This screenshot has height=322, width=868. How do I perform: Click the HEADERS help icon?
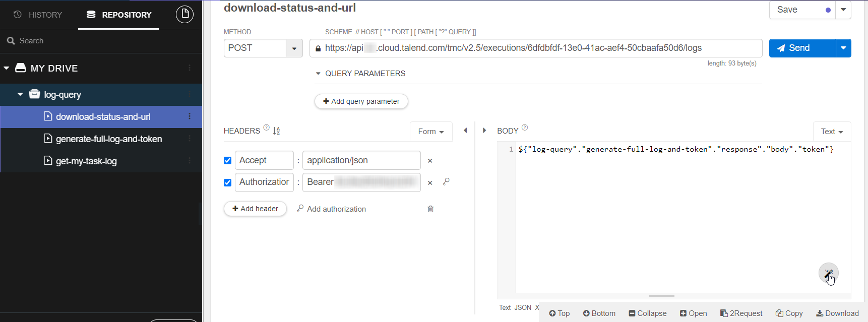(266, 127)
